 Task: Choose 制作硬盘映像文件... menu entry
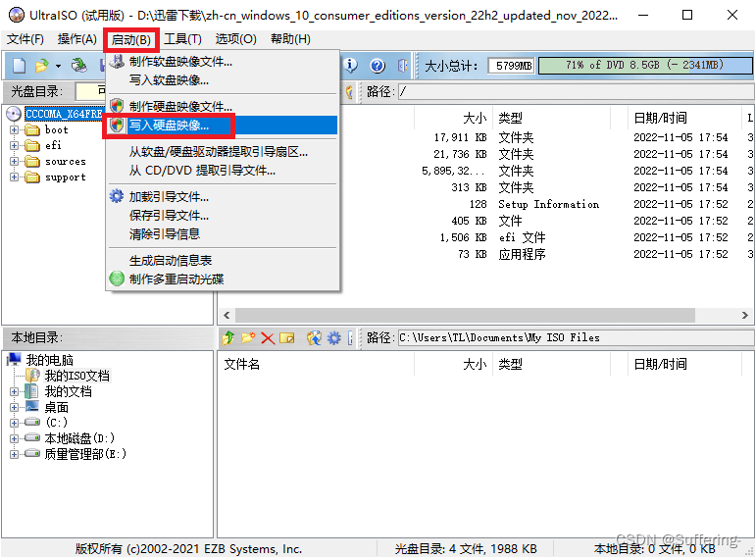(223, 106)
